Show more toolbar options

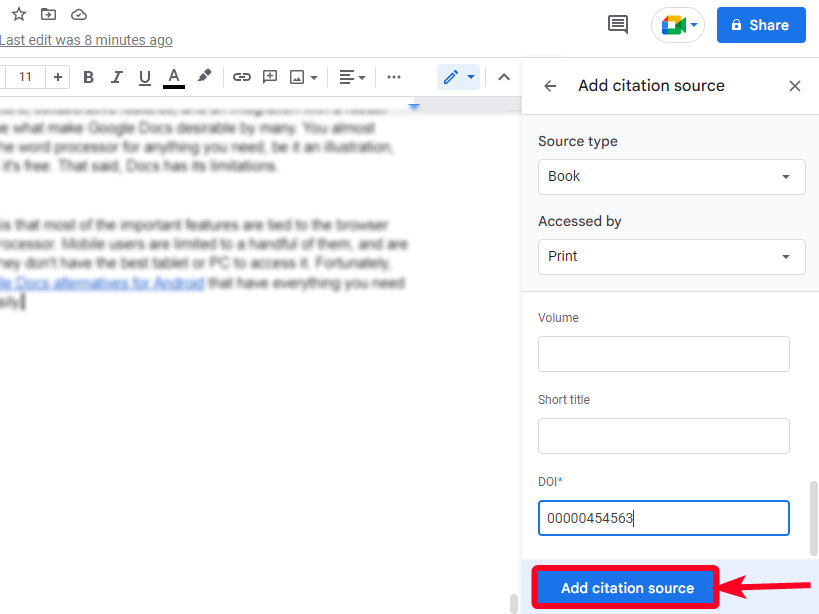tap(394, 77)
